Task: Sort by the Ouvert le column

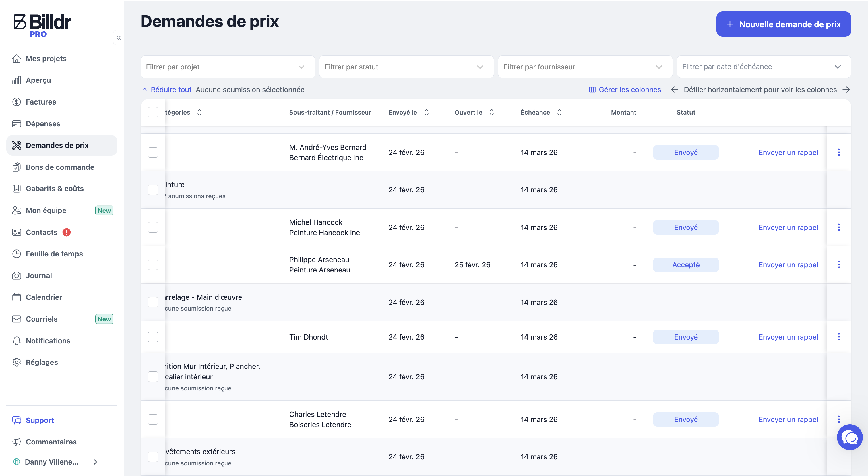Action: (x=492, y=112)
